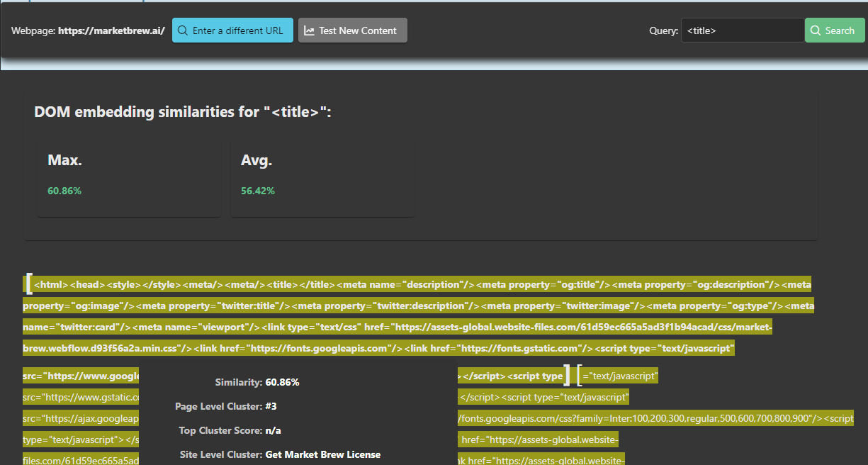The height and width of the screenshot is (465, 868).
Task: Click the Max. card label
Action: (64, 160)
